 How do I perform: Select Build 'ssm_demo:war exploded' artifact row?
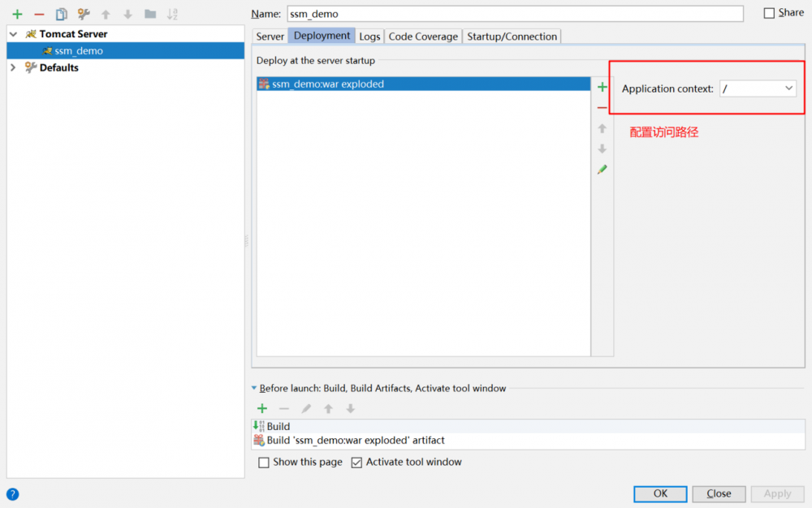click(x=529, y=440)
